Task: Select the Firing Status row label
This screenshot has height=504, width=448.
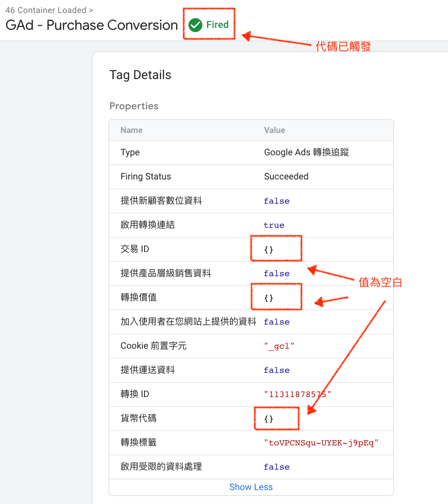Action: (145, 177)
